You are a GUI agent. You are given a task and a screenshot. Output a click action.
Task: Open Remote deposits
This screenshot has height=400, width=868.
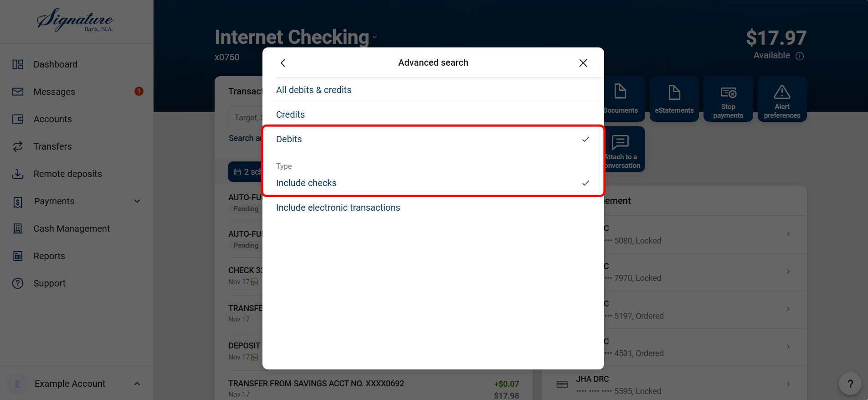click(x=67, y=173)
